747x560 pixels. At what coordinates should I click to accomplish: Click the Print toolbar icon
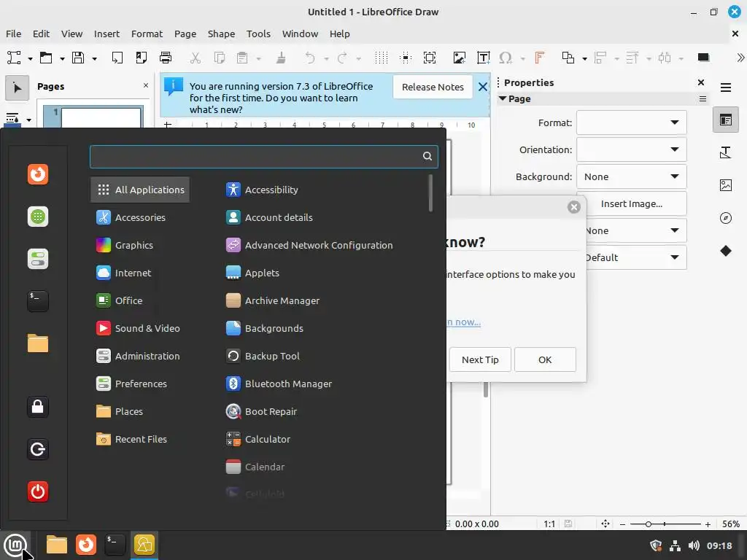tap(166, 58)
